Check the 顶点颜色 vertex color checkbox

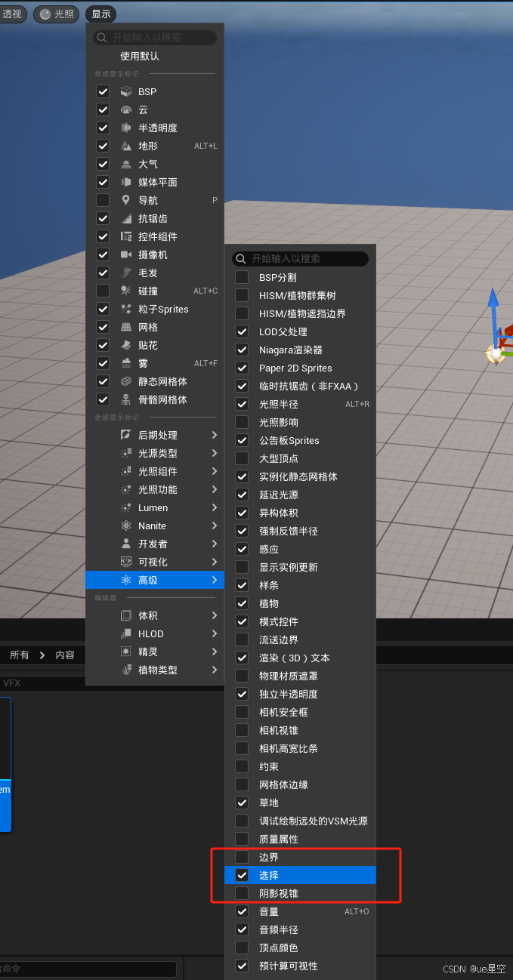click(x=242, y=948)
